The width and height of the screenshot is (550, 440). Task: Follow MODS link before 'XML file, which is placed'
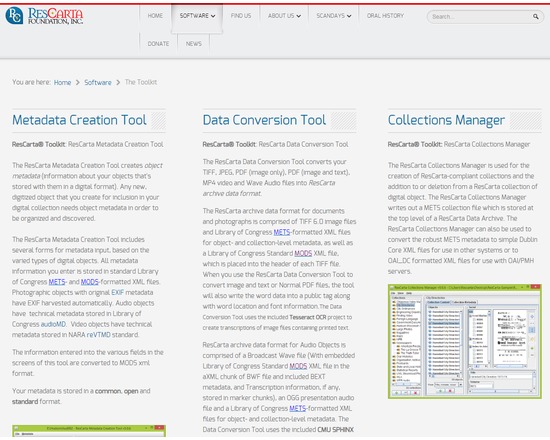click(303, 253)
